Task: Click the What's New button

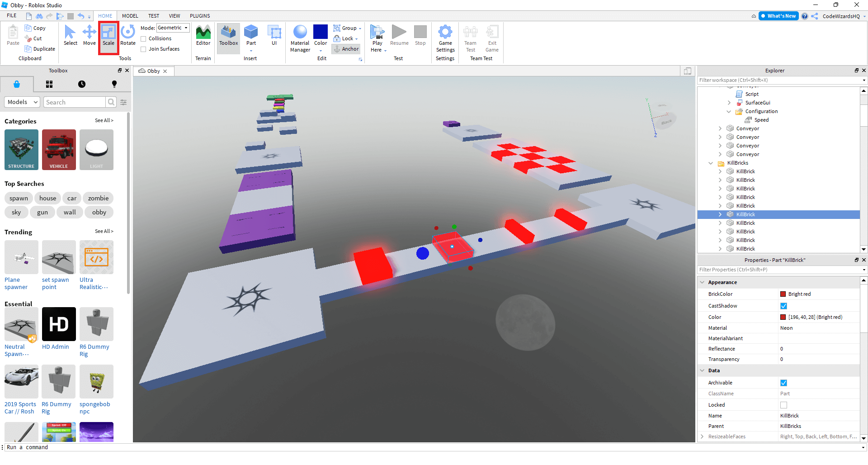Action: pos(778,16)
